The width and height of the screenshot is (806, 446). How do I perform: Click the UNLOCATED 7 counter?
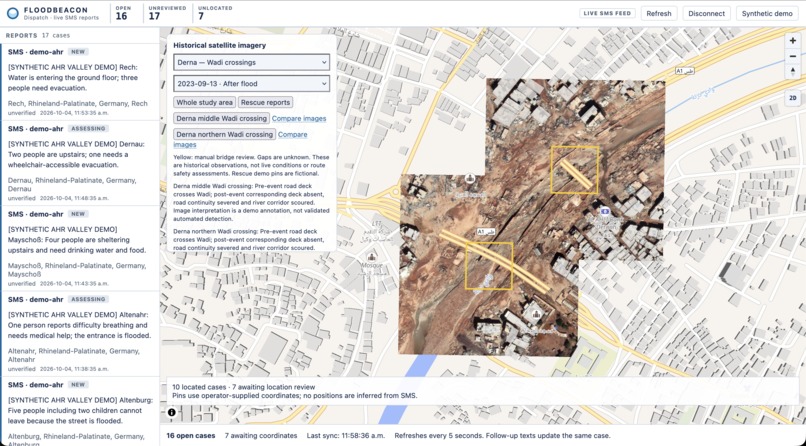(x=215, y=13)
